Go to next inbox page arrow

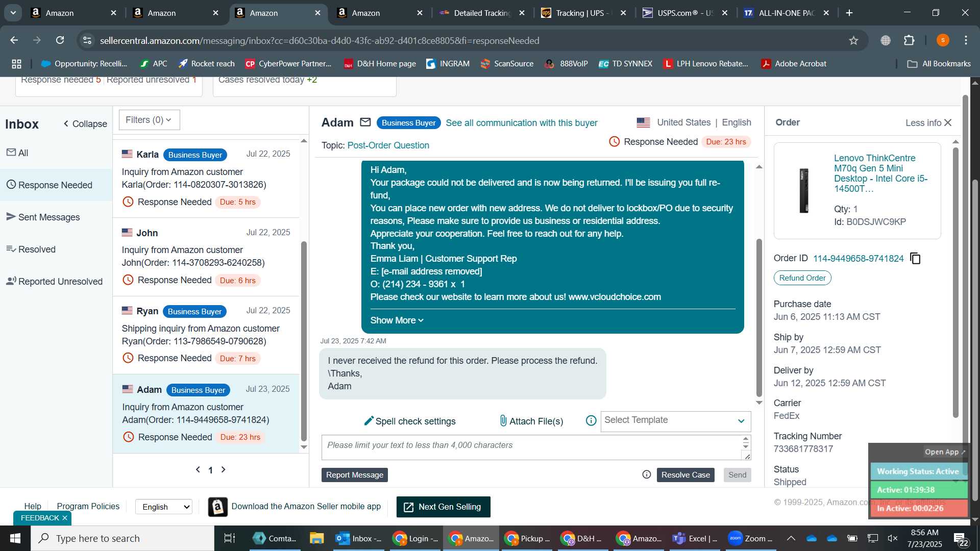pos(223,469)
